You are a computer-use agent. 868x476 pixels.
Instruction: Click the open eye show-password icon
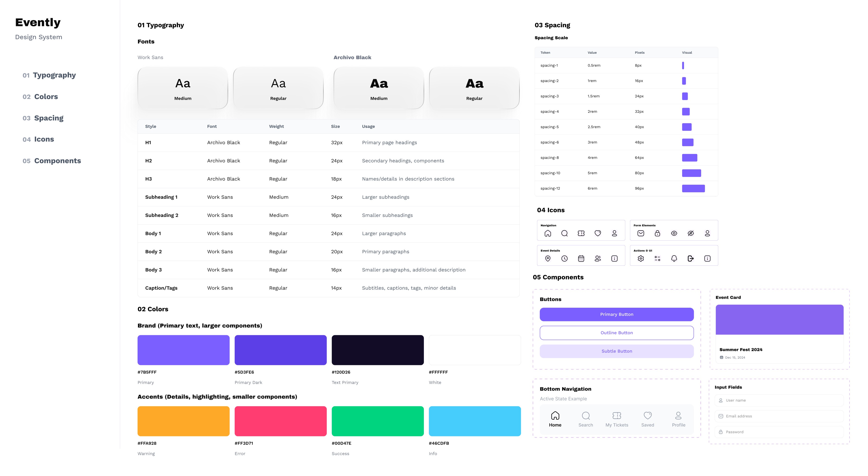674,234
